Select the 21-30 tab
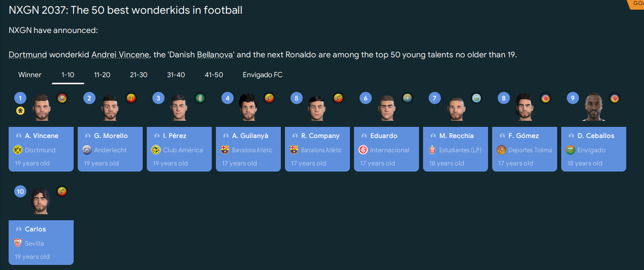This screenshot has width=644, height=270. (x=139, y=75)
